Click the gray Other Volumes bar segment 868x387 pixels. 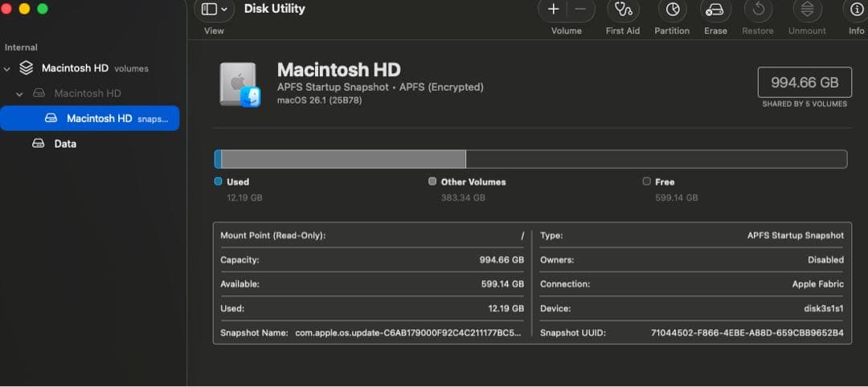pyautogui.click(x=343, y=159)
